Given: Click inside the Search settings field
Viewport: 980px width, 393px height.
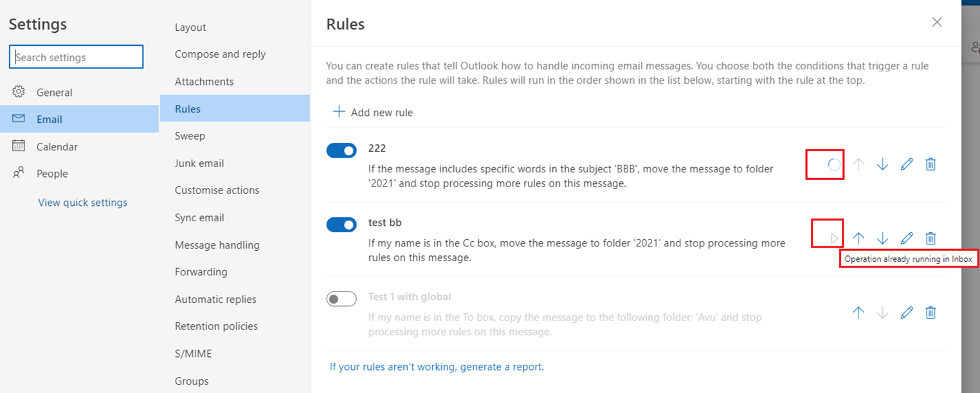Looking at the screenshot, I should tap(75, 57).
